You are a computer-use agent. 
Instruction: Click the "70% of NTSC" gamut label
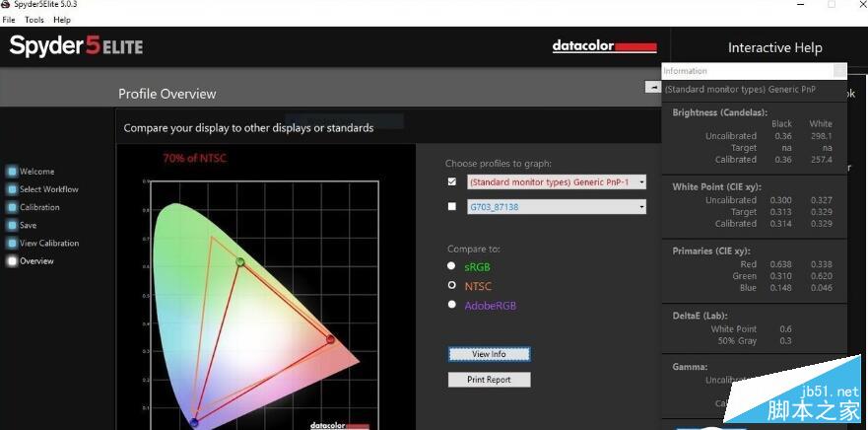pyautogui.click(x=194, y=158)
